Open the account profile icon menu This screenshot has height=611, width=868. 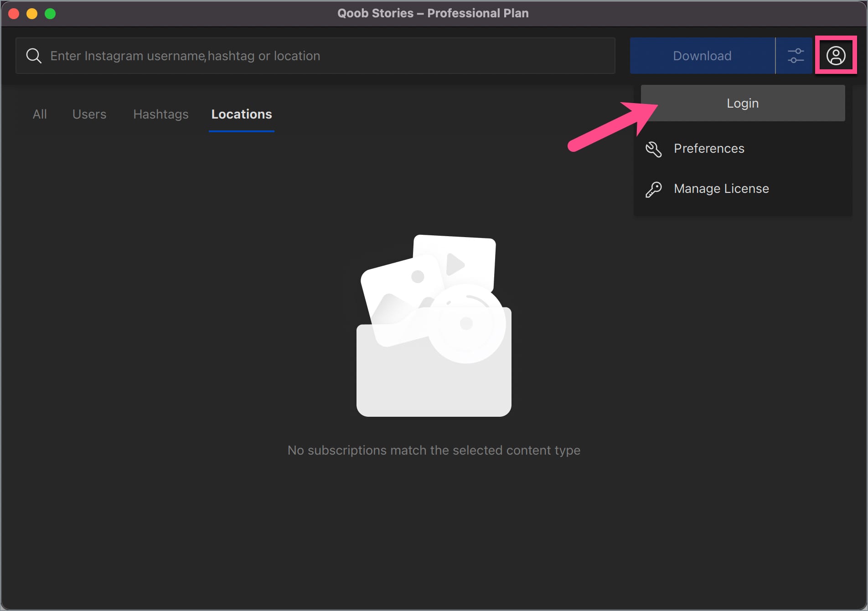(x=836, y=56)
